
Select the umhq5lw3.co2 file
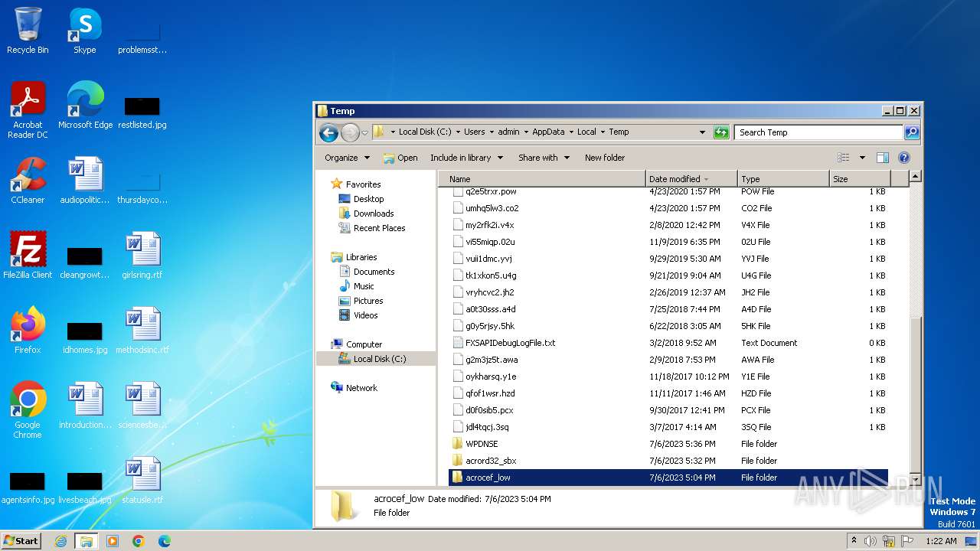click(668, 208)
